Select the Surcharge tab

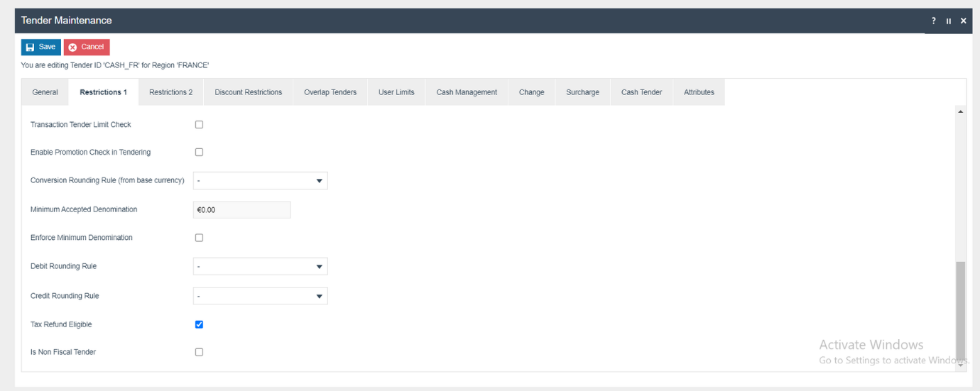click(x=582, y=92)
